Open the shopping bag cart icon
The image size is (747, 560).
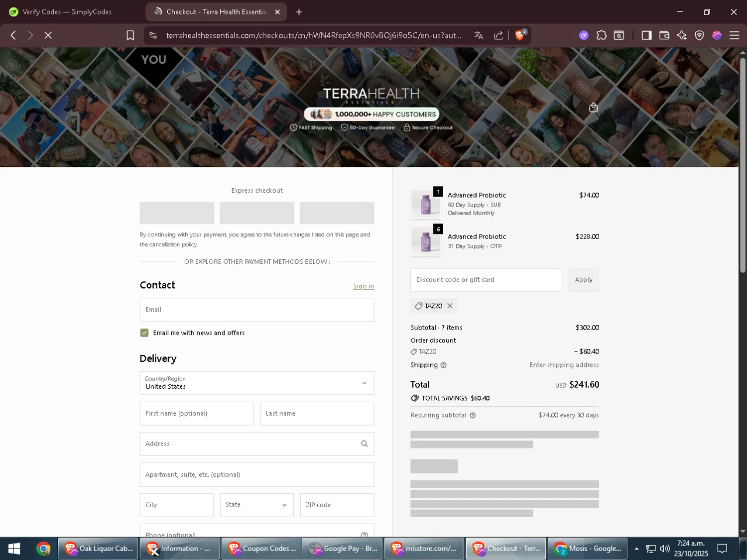click(x=593, y=108)
